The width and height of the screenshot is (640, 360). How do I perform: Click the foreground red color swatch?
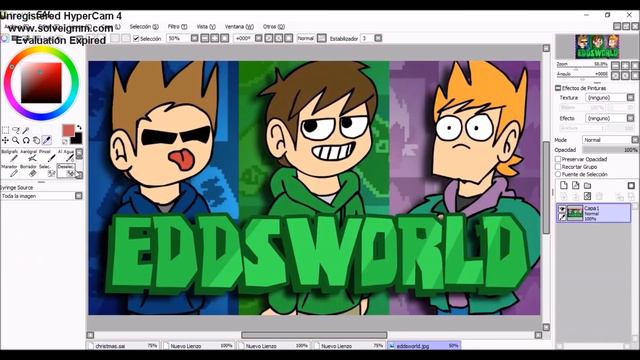[68, 130]
